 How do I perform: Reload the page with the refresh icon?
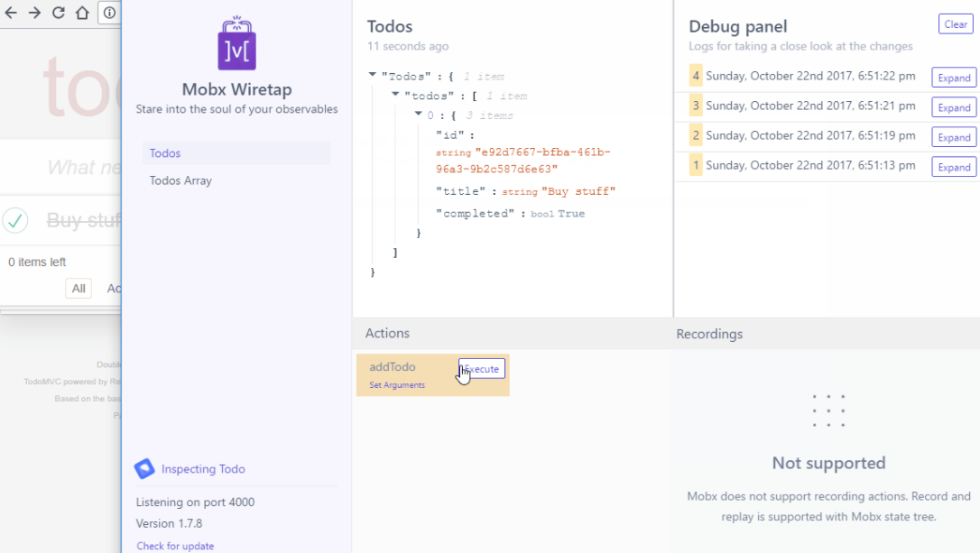pos(56,13)
